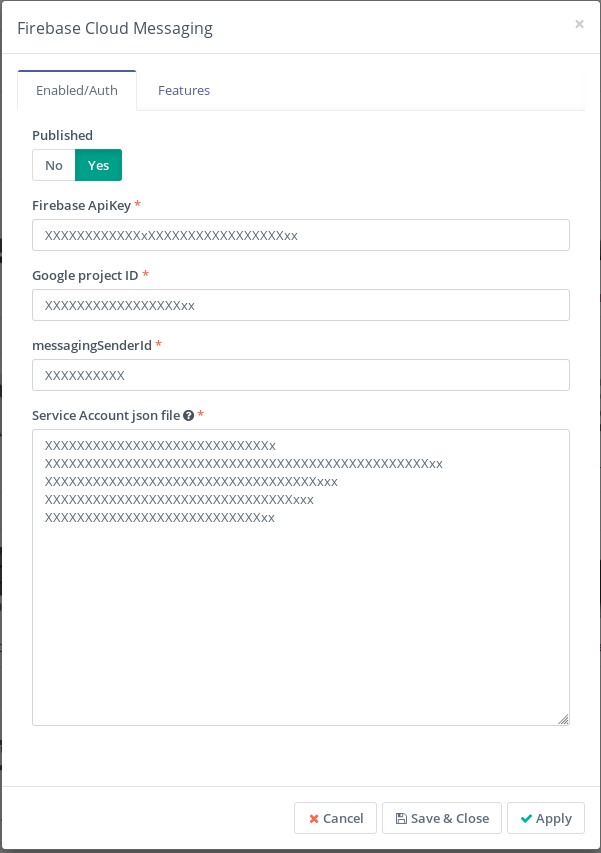Select the Enabled/Auth tab
The image size is (601, 853).
pos(77,90)
